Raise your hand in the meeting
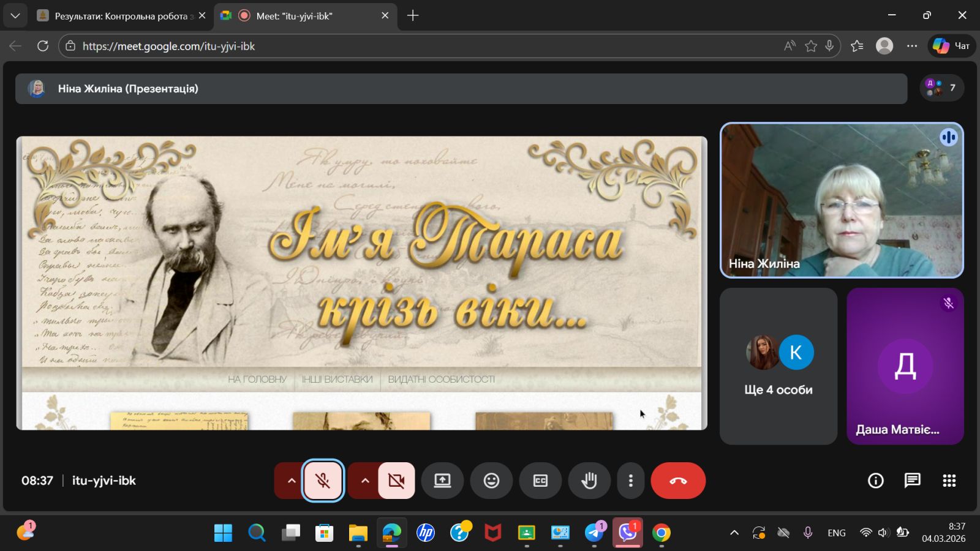980x551 pixels. (589, 481)
